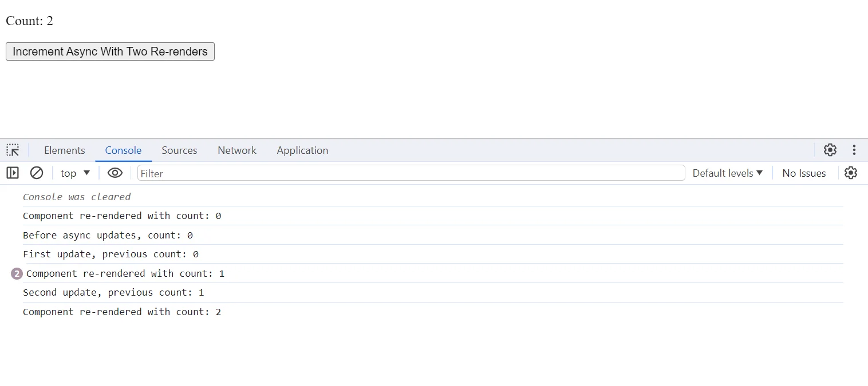Screen dimensions: 868x386
Task: Create a live expression with the eye icon
Action: click(x=115, y=173)
